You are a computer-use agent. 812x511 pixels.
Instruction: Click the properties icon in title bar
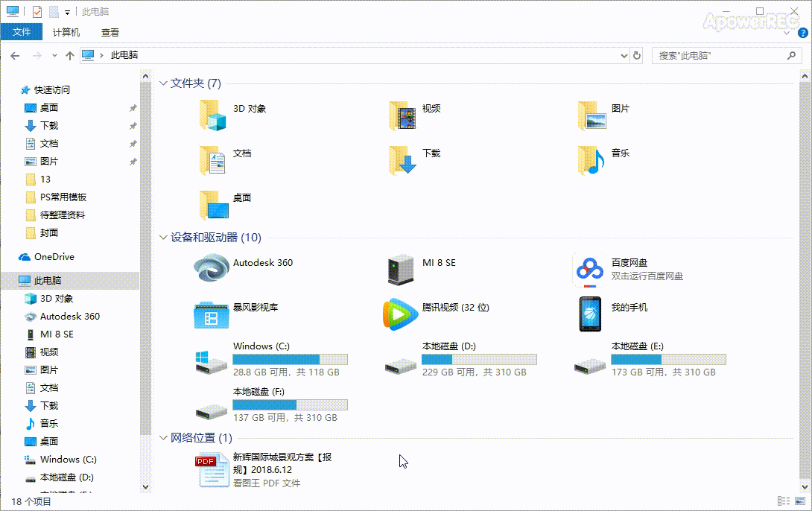[x=37, y=11]
